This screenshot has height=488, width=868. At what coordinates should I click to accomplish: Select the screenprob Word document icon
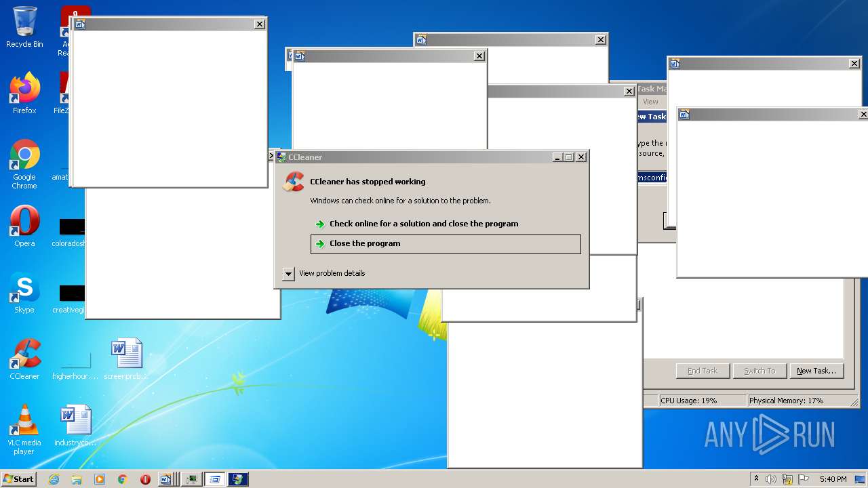(126, 359)
